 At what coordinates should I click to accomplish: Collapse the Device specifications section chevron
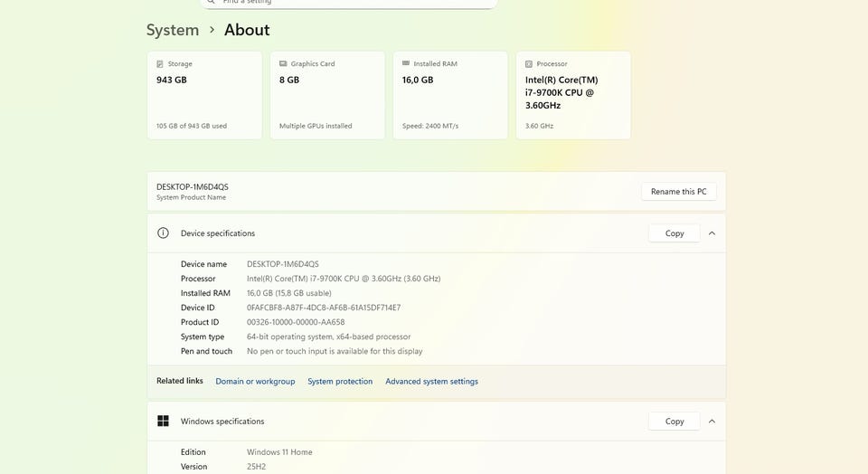712,233
